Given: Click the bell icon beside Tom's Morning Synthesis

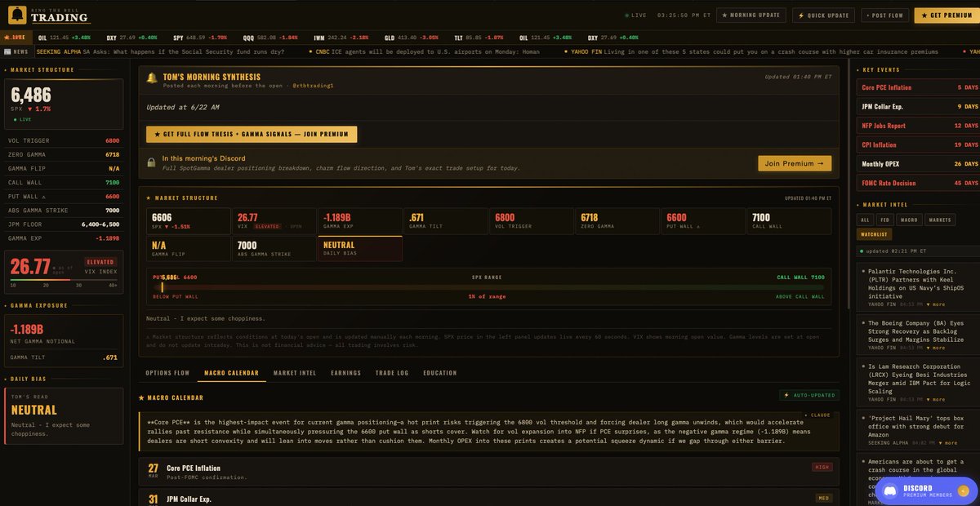Looking at the screenshot, I should pos(152,78).
